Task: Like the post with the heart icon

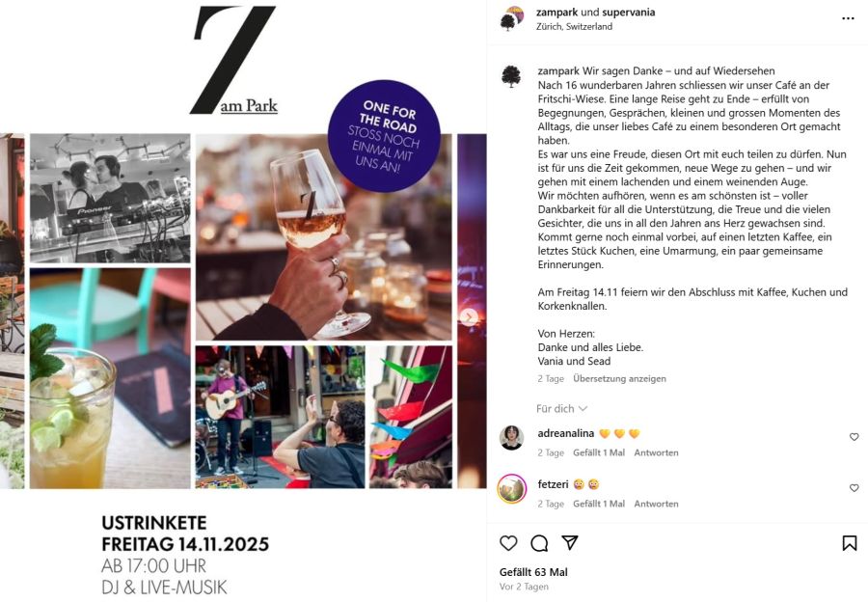Action: pos(508,543)
